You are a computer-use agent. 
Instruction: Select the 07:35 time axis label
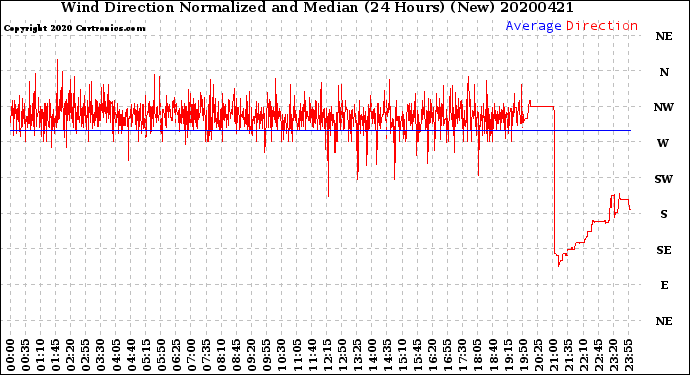click(x=206, y=355)
